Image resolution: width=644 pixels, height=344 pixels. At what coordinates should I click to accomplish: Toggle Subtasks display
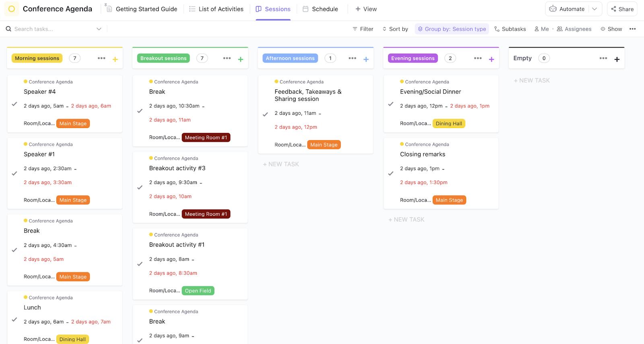tap(510, 29)
